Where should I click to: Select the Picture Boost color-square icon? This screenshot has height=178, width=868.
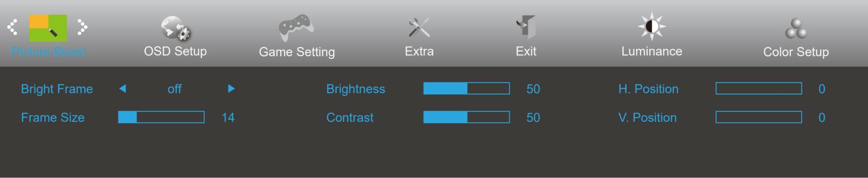[48, 28]
